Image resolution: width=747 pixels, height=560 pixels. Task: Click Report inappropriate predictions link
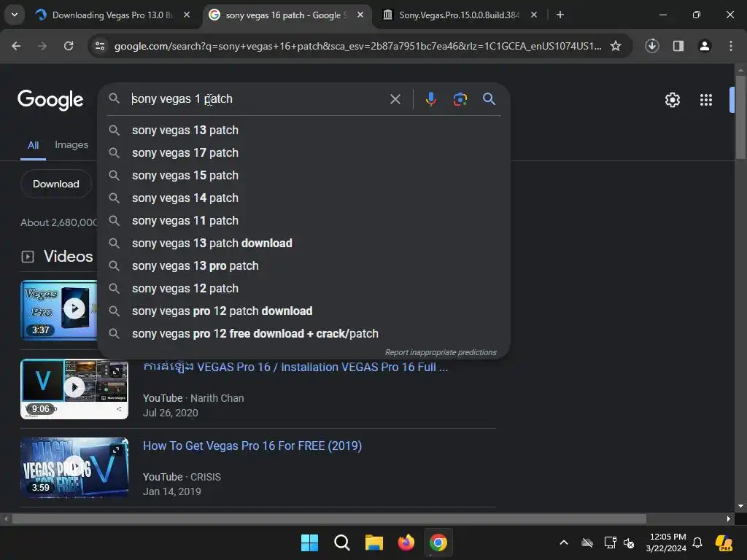[x=441, y=352]
